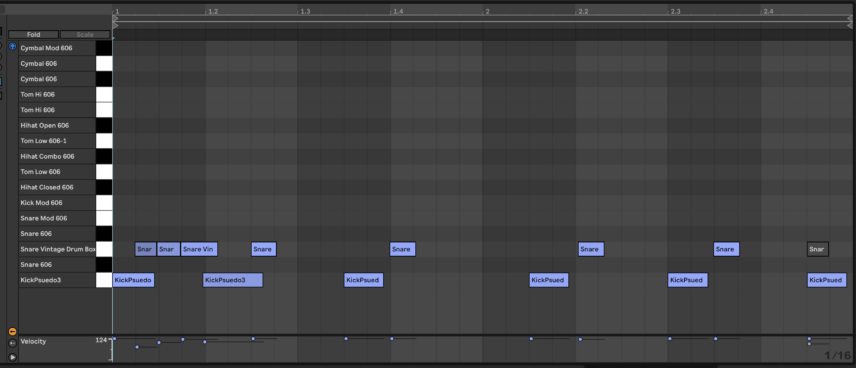The image size is (856, 368).
Task: Click the bar 2 marker on the ruler
Action: pyautogui.click(x=487, y=11)
